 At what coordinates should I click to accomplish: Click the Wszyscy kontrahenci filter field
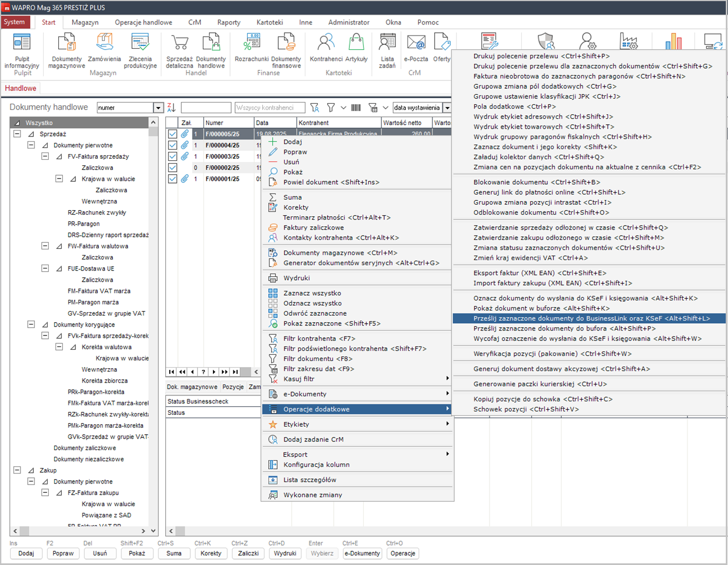pos(269,108)
